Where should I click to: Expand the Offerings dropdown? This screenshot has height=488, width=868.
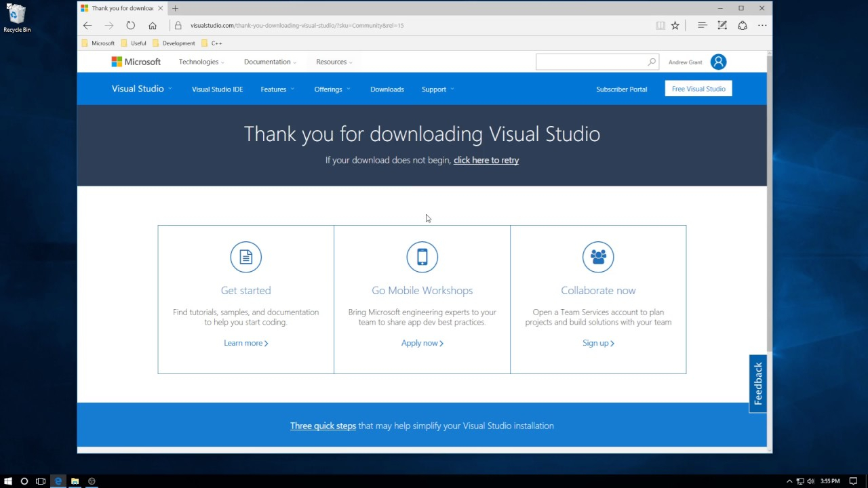point(332,89)
